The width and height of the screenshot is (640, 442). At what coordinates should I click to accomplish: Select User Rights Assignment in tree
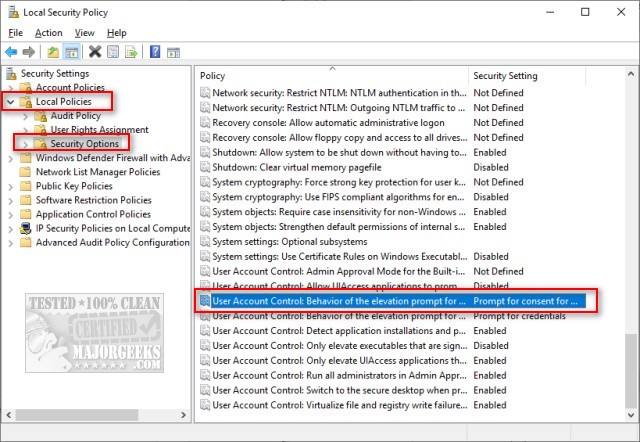coord(100,130)
